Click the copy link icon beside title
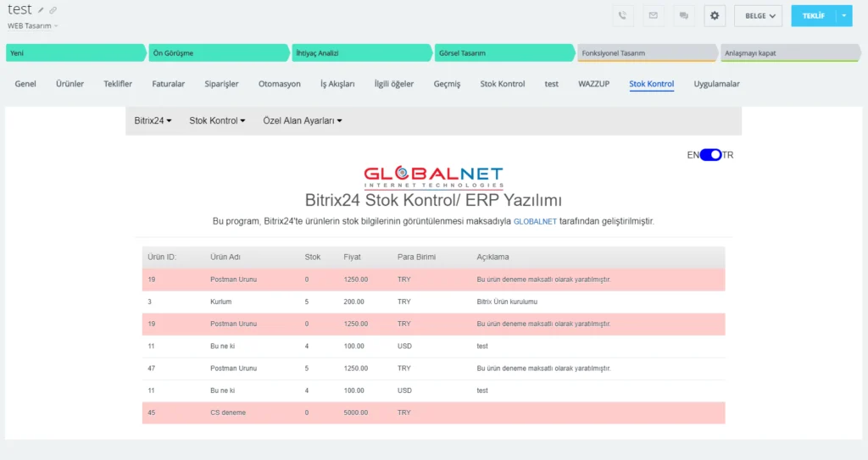Viewport: 868px width, 460px height. [53, 10]
